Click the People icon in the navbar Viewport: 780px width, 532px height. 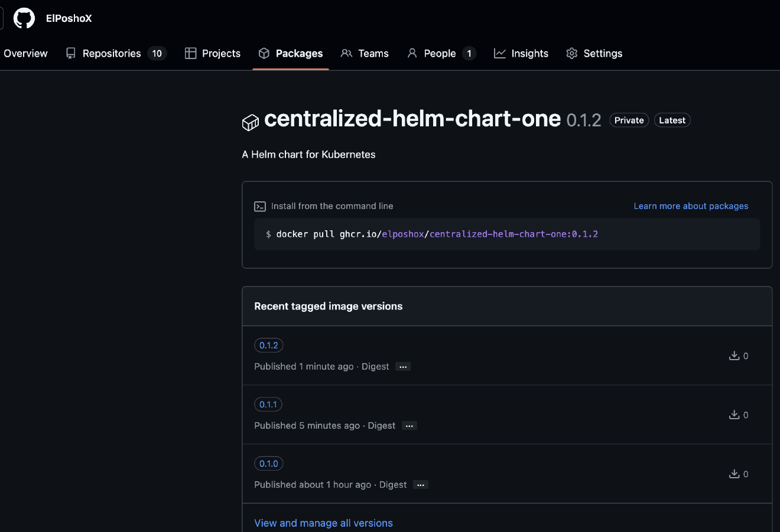click(411, 53)
